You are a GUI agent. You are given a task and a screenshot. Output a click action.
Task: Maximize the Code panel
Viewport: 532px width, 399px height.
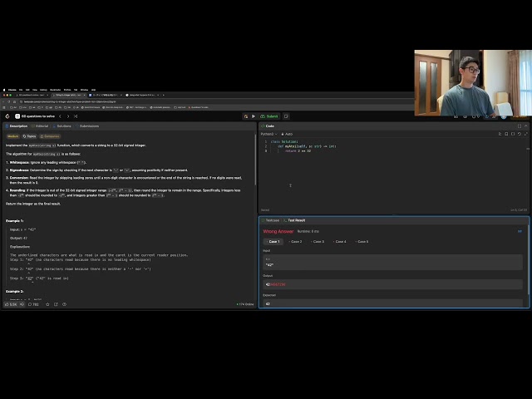point(519,126)
